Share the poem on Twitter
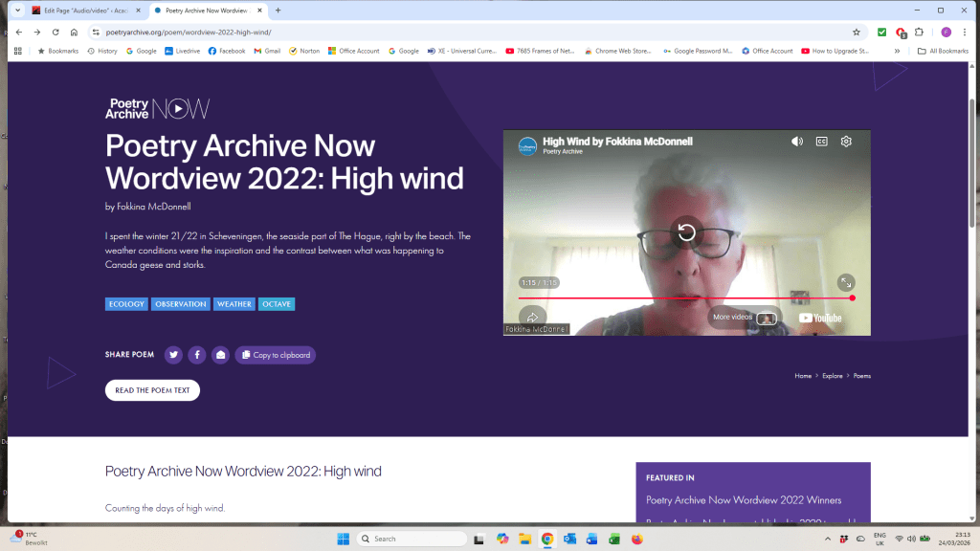Viewport: 980px width, 551px height. click(173, 355)
